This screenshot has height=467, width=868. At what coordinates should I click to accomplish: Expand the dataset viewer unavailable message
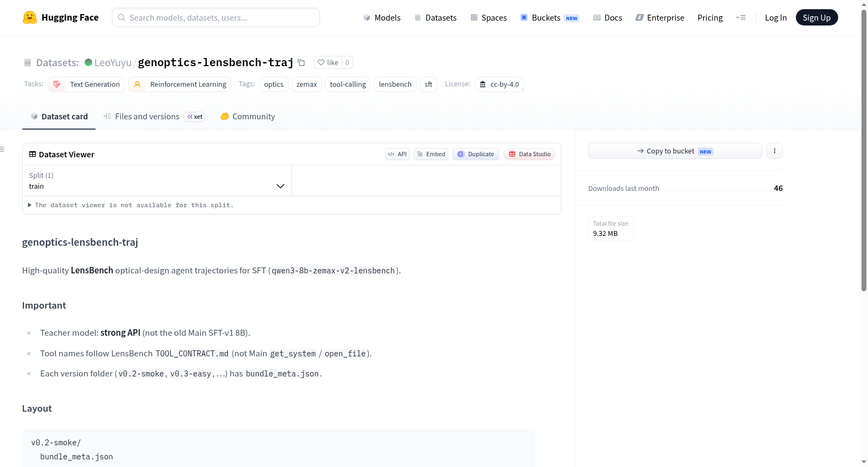131,205
